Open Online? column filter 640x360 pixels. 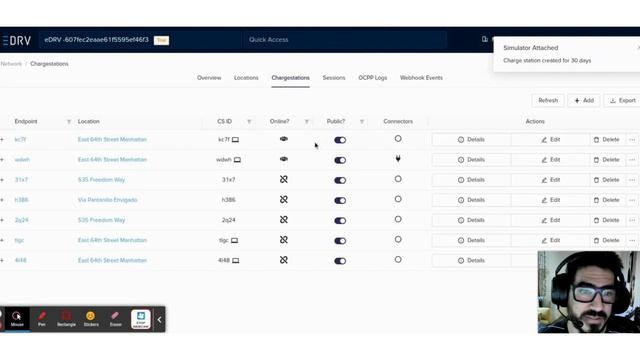coord(307,122)
